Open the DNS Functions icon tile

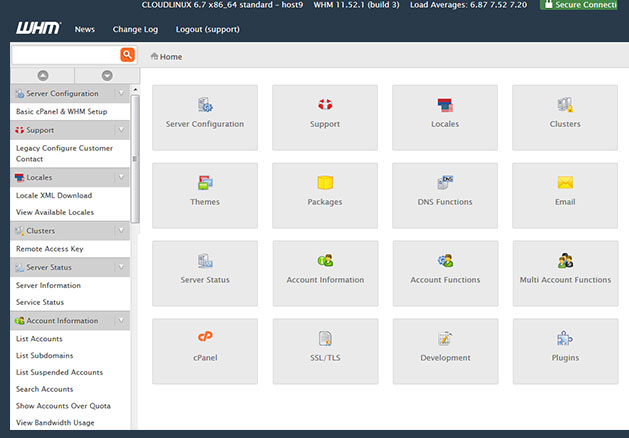445,189
